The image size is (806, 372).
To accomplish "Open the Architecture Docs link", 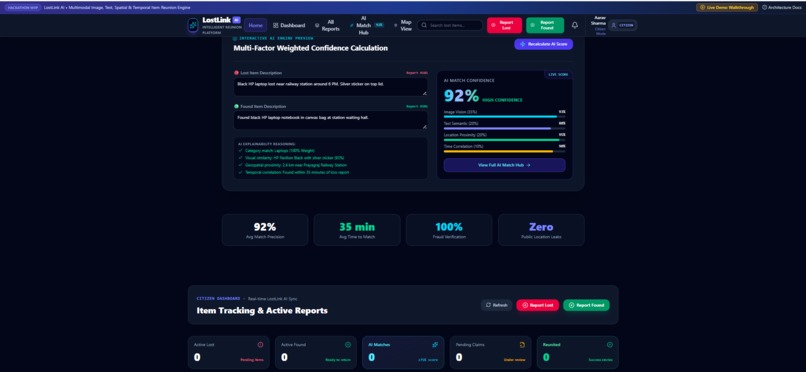I will click(782, 8).
